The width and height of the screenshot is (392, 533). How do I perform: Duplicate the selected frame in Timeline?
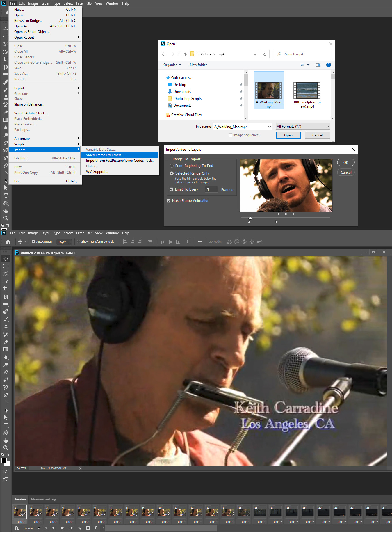point(88,528)
